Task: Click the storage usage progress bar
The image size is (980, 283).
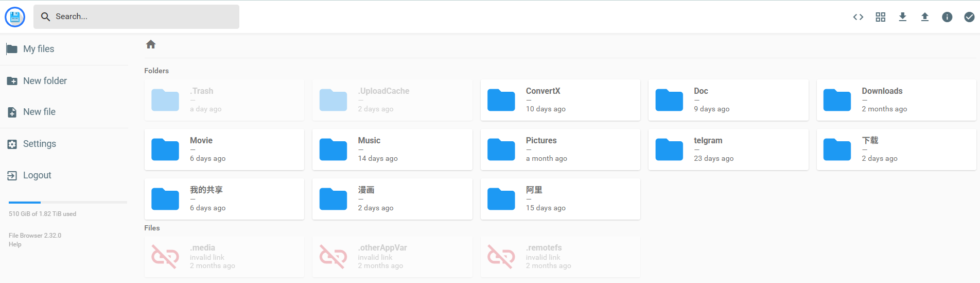Action: (x=68, y=202)
